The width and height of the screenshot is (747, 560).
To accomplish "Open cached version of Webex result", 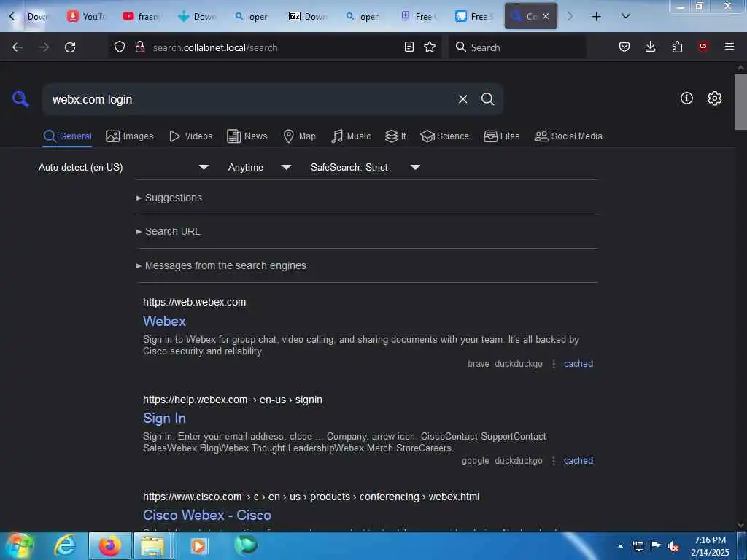I will (x=578, y=364).
